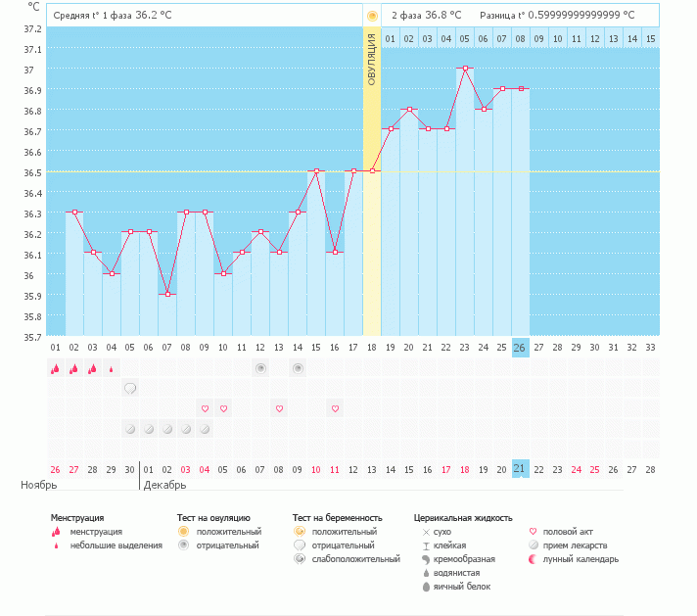This screenshot has height=616, width=697.
Task: Select the medication pill icon on cycle day 09
Action: click(205, 429)
